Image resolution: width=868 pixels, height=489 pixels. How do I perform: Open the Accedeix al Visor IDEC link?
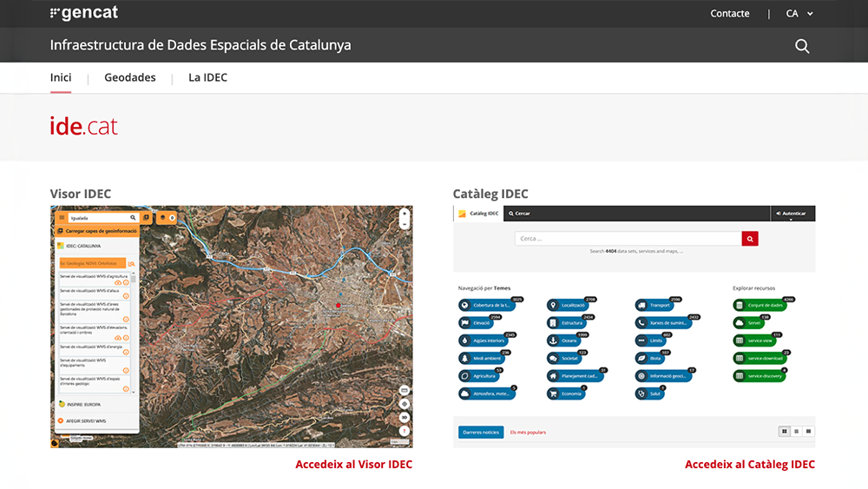[354, 464]
